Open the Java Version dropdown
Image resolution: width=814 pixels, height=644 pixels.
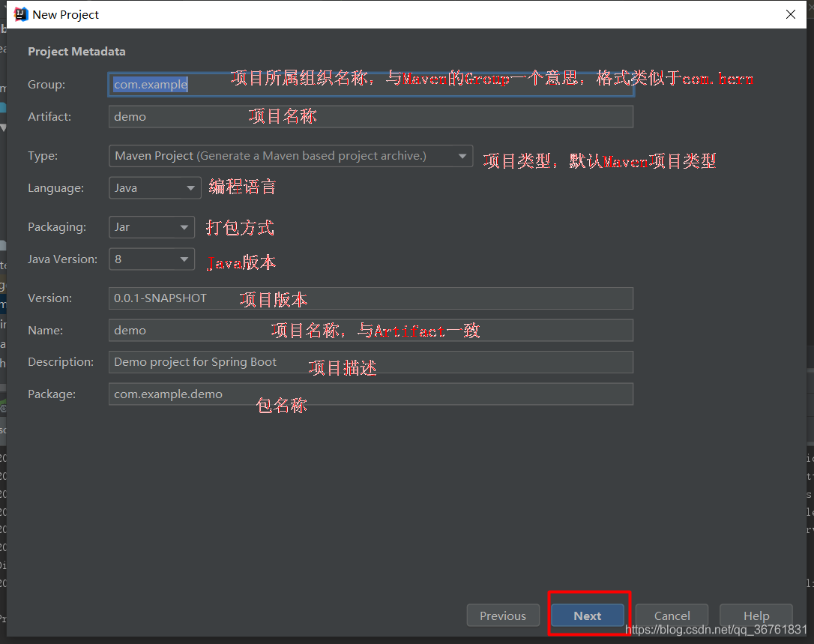(151, 259)
